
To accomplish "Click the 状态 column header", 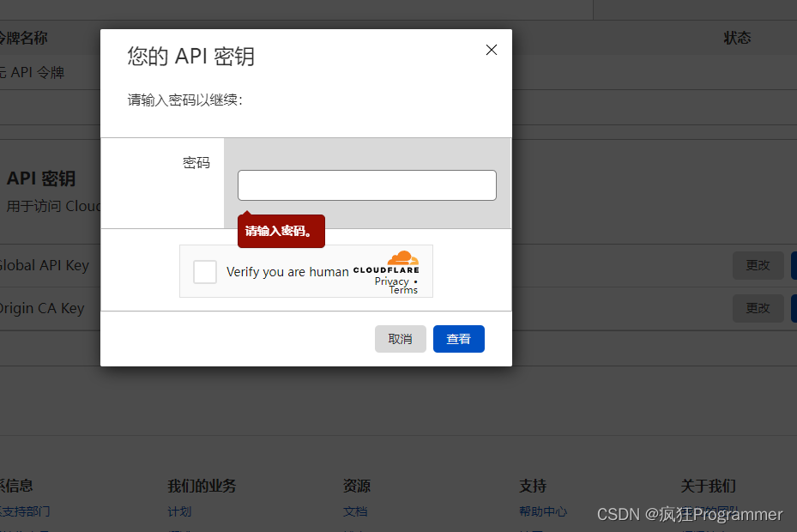I will point(737,38).
